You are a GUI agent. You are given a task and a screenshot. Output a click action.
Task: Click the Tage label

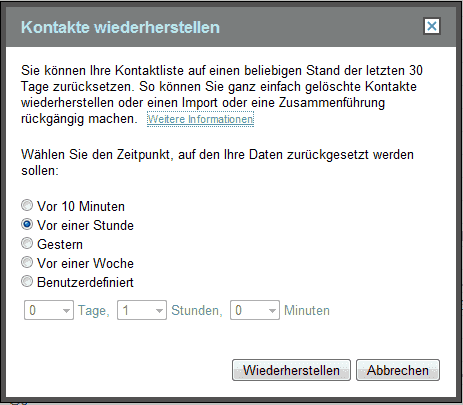[x=94, y=311]
